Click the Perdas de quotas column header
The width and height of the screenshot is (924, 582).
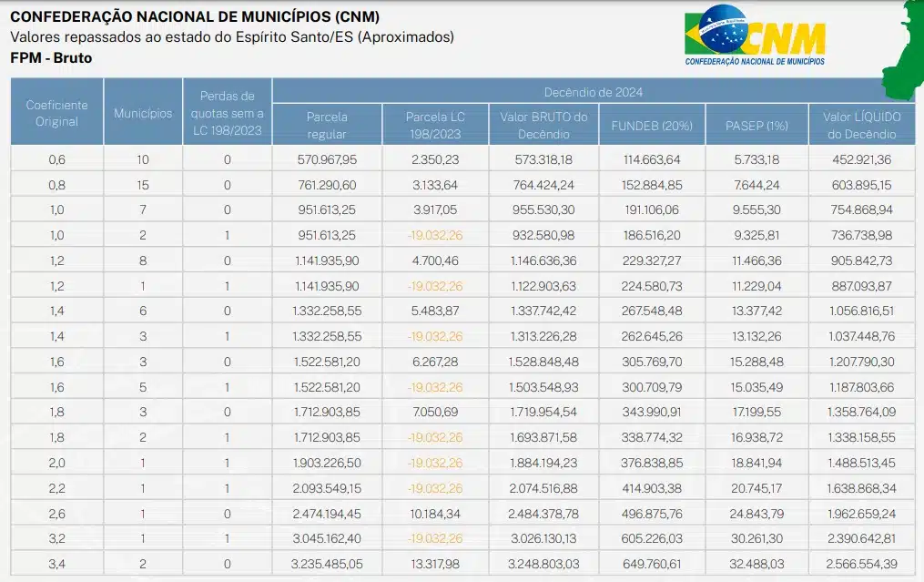pyautogui.click(x=227, y=113)
